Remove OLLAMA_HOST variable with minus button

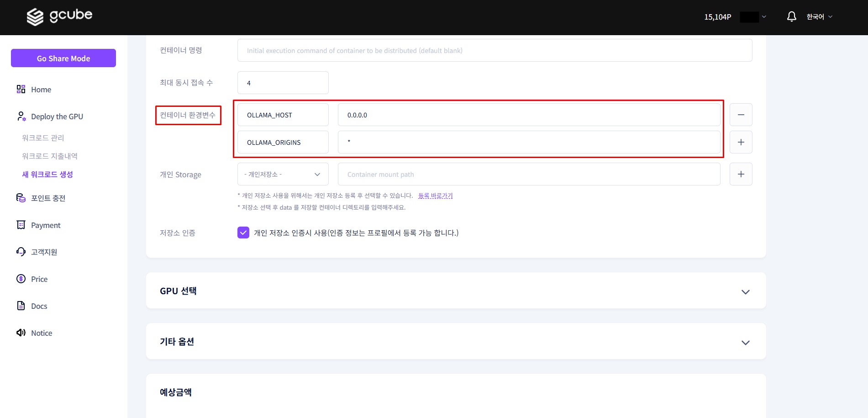[741, 115]
